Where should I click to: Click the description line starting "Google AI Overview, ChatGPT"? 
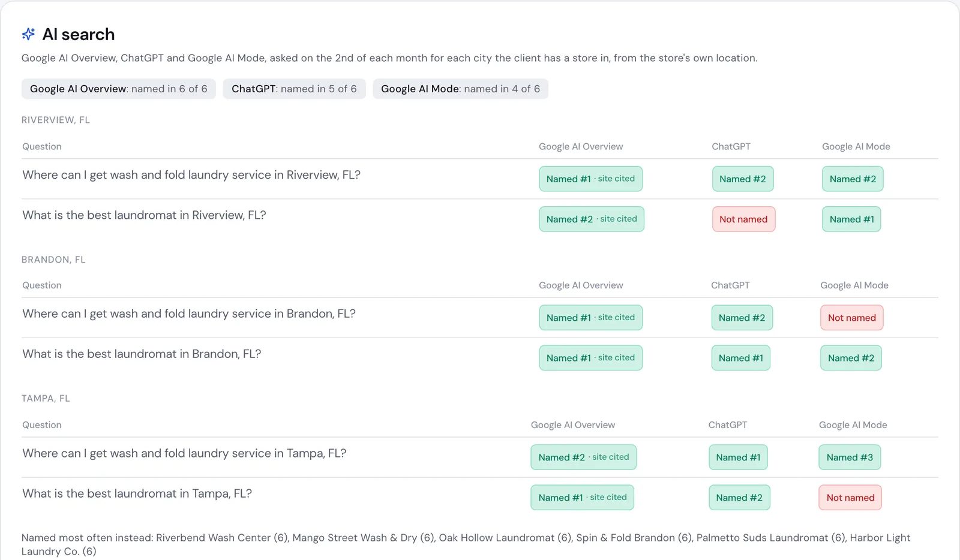click(x=389, y=58)
